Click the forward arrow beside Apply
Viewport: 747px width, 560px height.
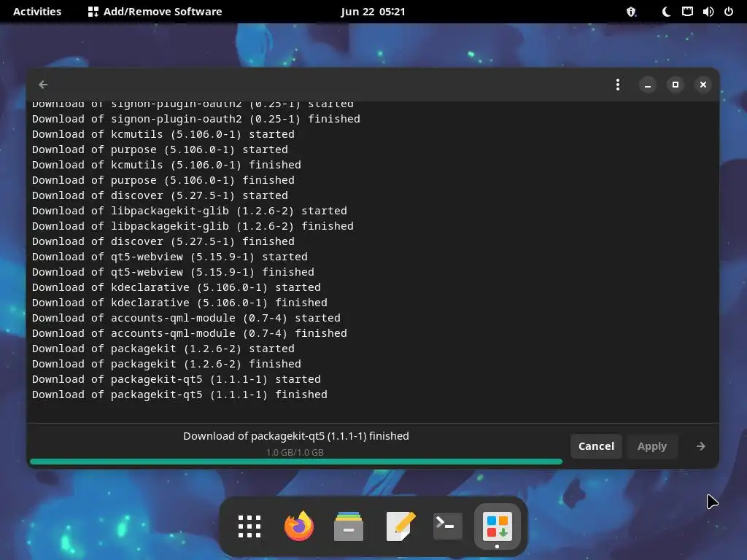tap(700, 446)
